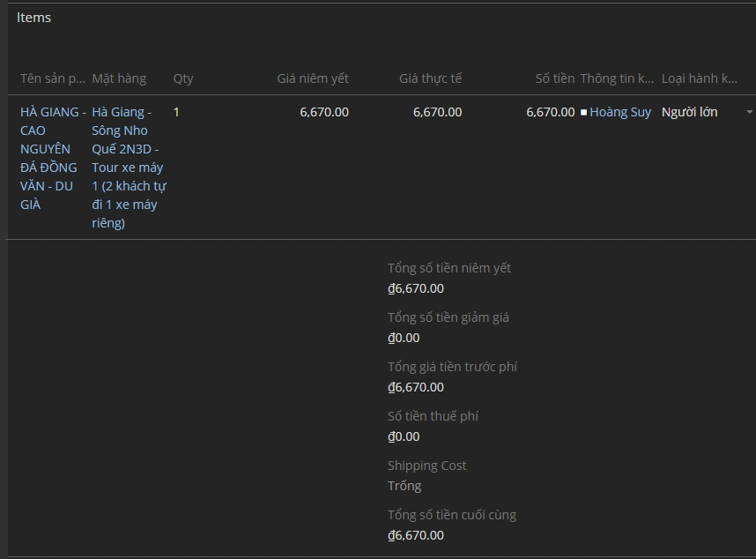756x559 pixels.
Task: Select the Qty cell showing 1
Action: [176, 112]
